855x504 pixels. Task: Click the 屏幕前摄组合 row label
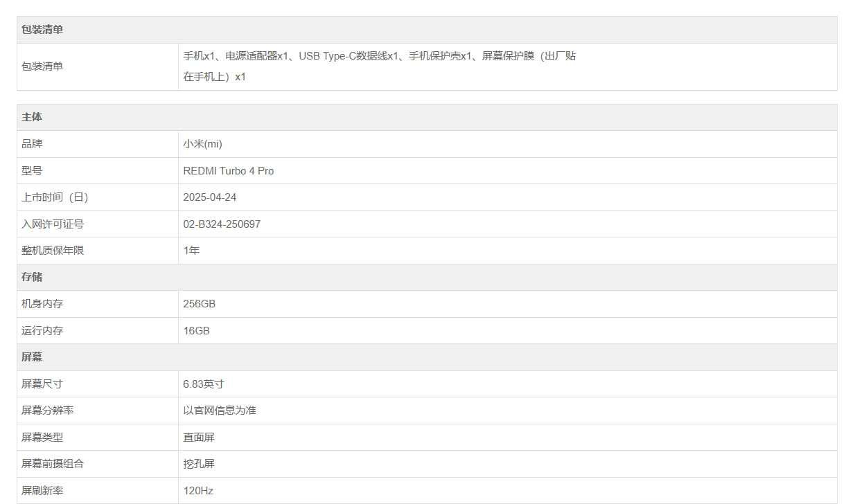point(53,464)
